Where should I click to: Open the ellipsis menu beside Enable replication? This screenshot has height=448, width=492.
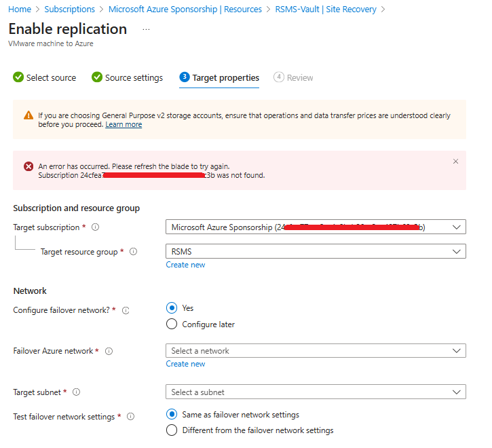tap(147, 30)
